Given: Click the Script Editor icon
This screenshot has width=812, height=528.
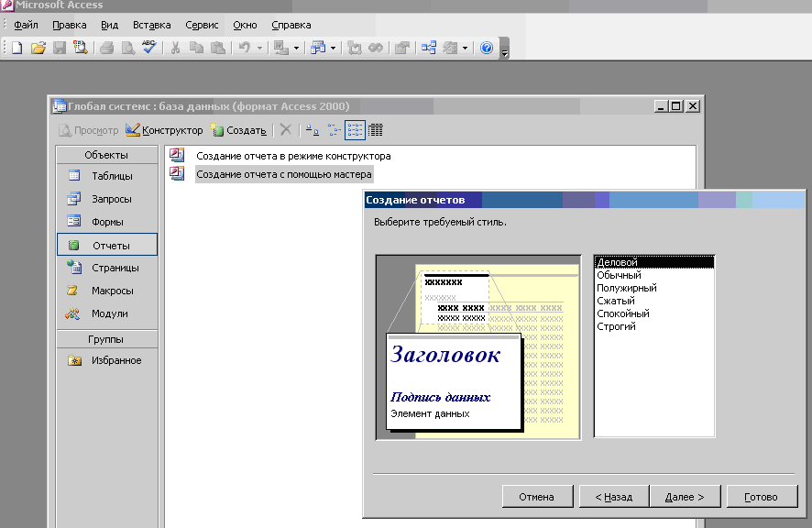Looking at the screenshot, I should [376, 49].
